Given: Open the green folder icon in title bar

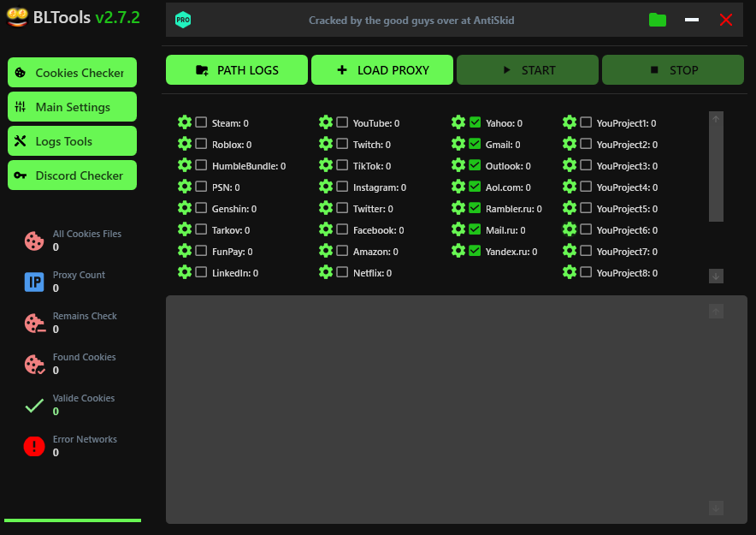Looking at the screenshot, I should click(x=658, y=20).
